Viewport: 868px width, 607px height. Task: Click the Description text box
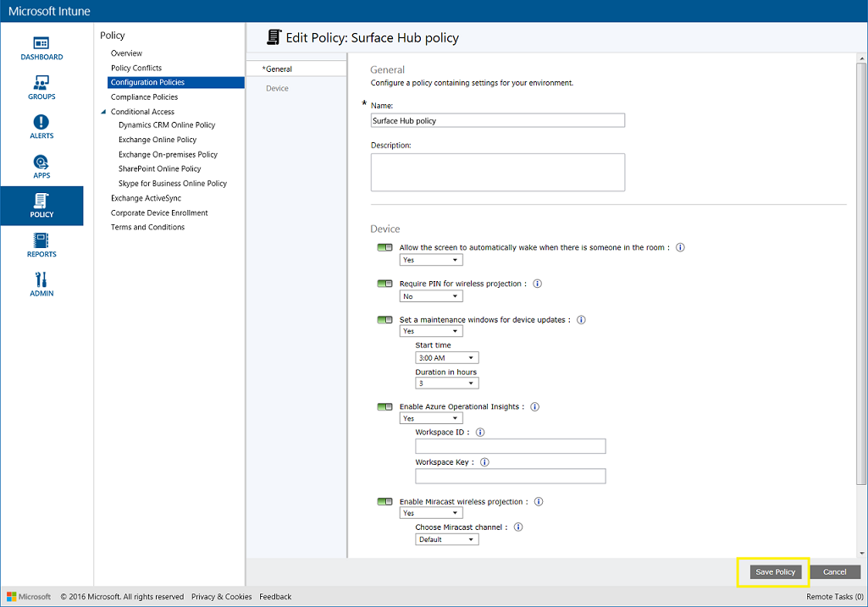[497, 172]
